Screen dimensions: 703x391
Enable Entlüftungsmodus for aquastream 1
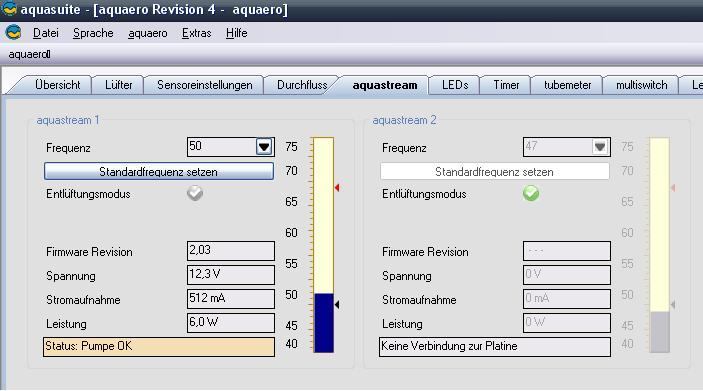[195, 193]
